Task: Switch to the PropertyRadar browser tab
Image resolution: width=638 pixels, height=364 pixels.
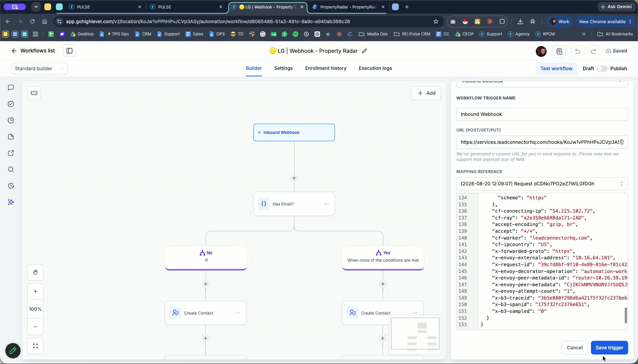Action: coord(348,7)
